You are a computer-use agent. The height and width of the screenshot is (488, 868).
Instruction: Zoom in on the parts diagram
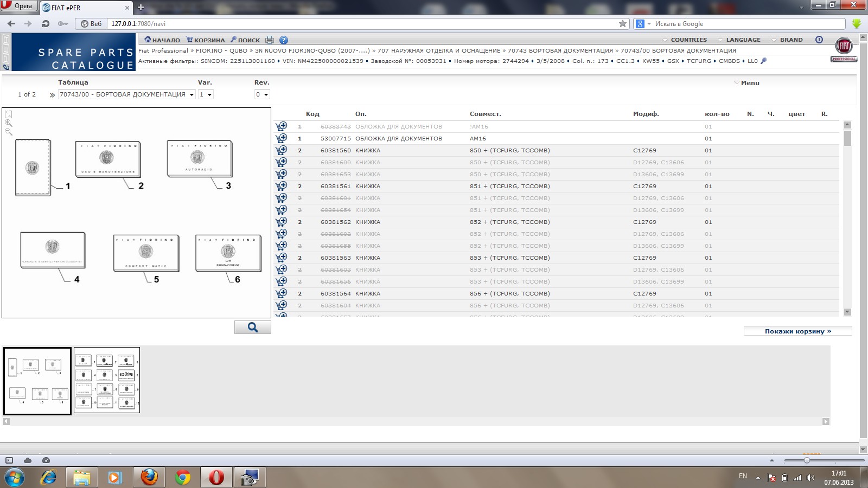[x=9, y=123]
